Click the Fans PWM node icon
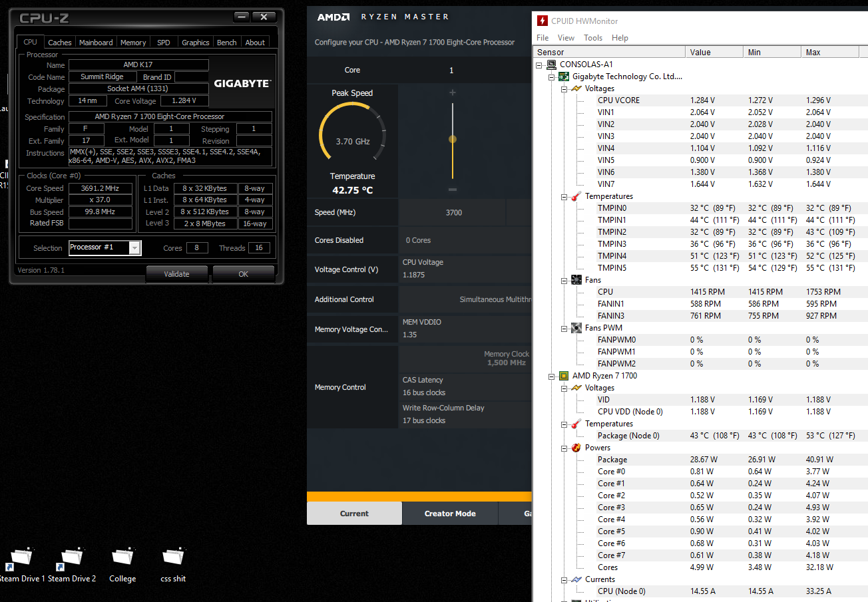868x602 pixels. (576, 328)
